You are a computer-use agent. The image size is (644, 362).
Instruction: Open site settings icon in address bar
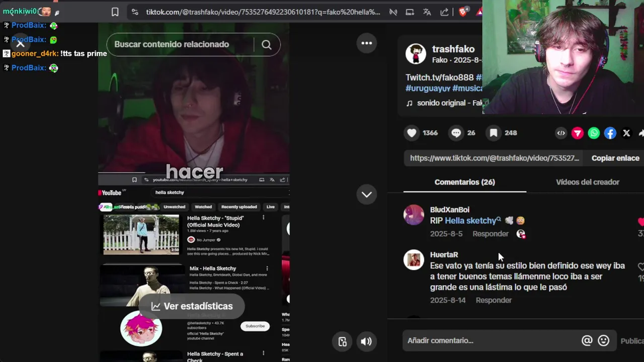pyautogui.click(x=135, y=12)
